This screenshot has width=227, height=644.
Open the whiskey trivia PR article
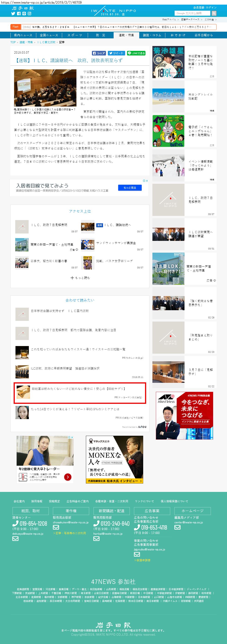click(x=78, y=349)
